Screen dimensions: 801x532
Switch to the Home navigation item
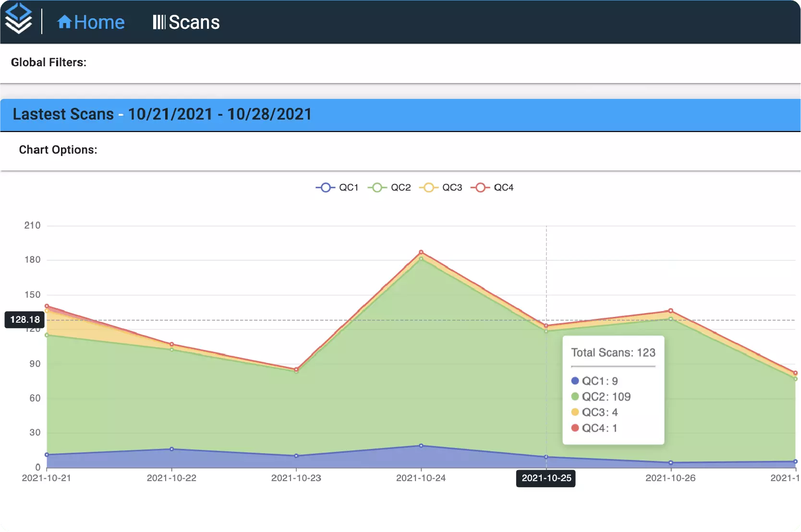point(91,22)
